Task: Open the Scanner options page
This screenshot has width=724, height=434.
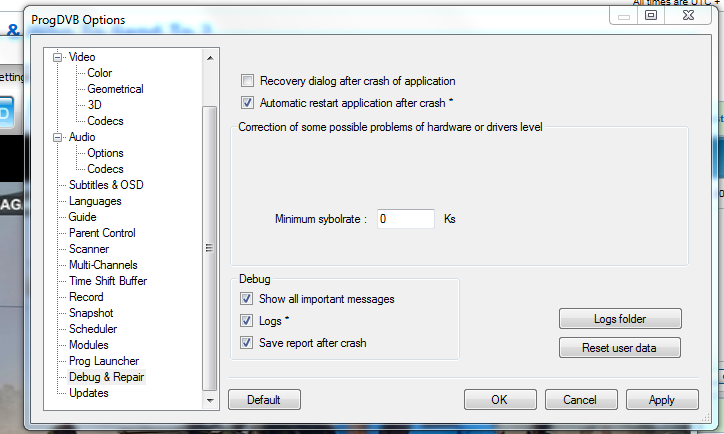Action: click(x=89, y=249)
